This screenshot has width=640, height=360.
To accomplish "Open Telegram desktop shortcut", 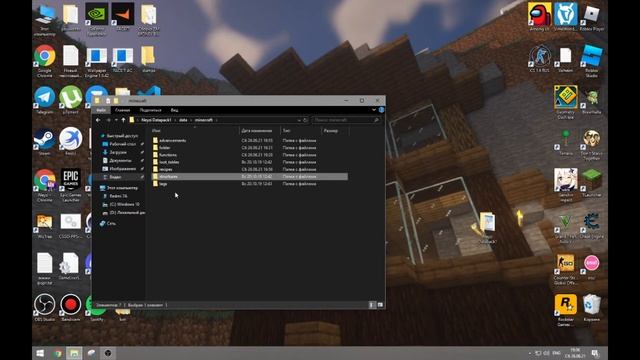I will click(44, 100).
